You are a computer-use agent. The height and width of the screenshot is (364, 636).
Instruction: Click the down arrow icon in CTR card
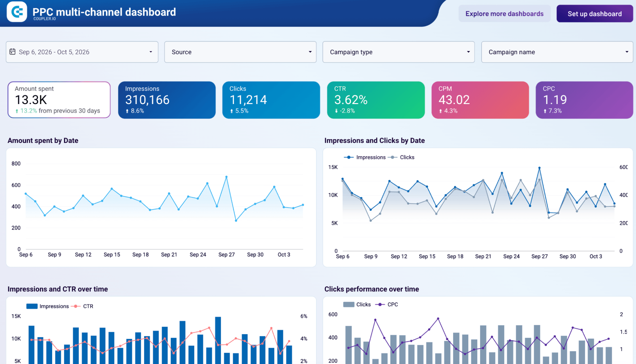tap(336, 111)
